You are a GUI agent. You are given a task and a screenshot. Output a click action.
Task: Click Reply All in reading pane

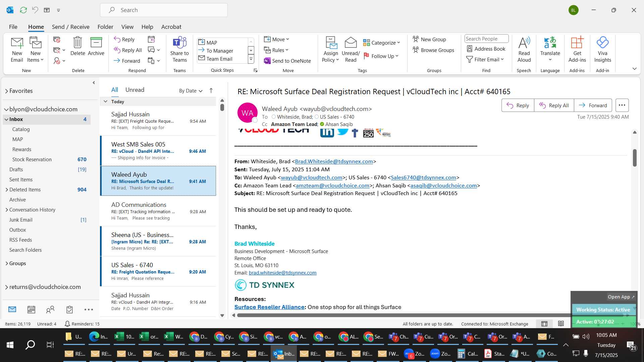point(554,105)
